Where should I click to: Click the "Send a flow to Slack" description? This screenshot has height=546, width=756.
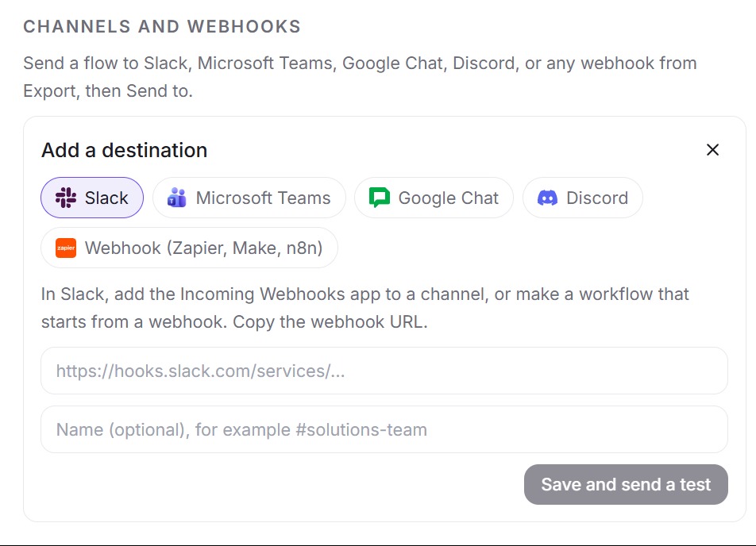(x=361, y=77)
